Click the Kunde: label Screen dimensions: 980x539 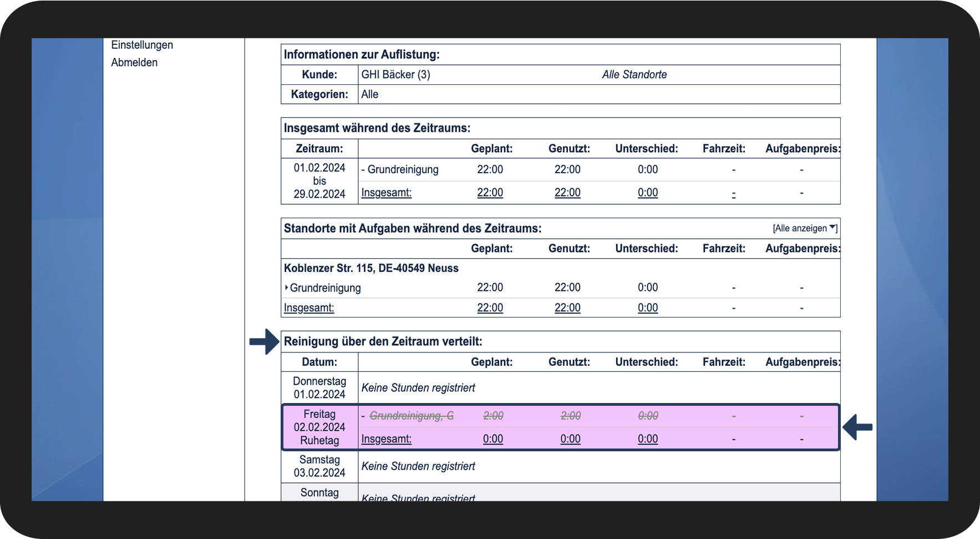[x=319, y=74]
